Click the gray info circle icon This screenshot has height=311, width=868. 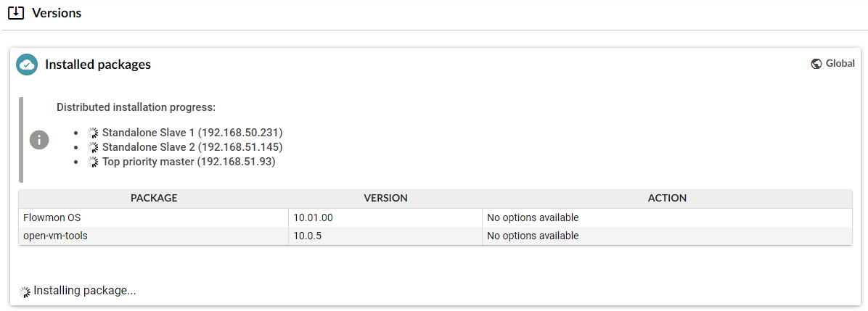(39, 140)
